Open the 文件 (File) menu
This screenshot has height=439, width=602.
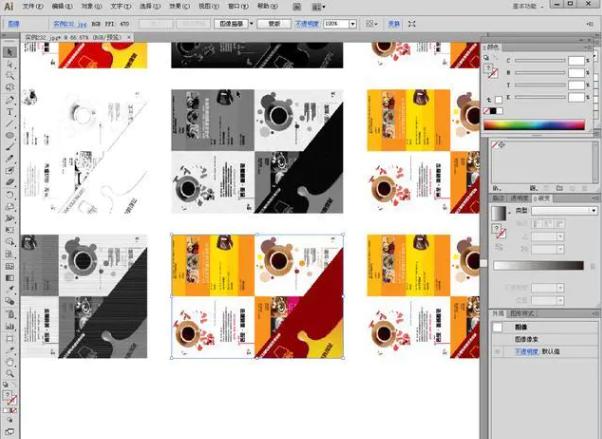[x=33, y=6]
